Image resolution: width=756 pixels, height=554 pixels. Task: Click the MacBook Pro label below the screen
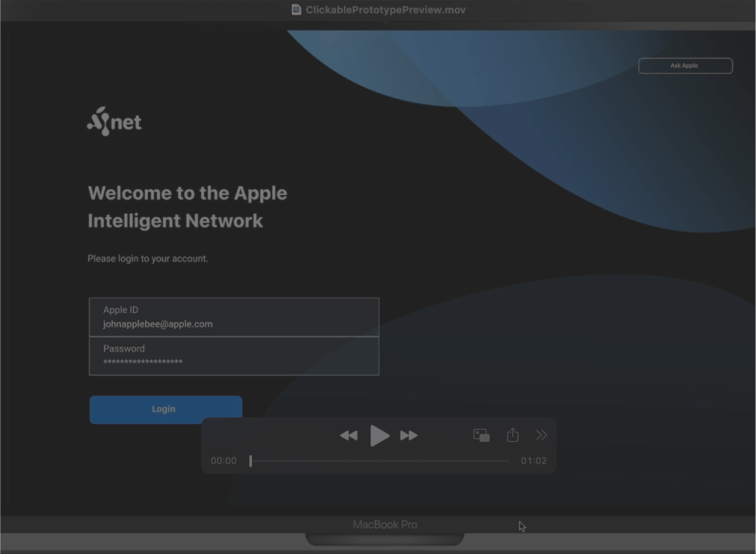[x=384, y=524]
